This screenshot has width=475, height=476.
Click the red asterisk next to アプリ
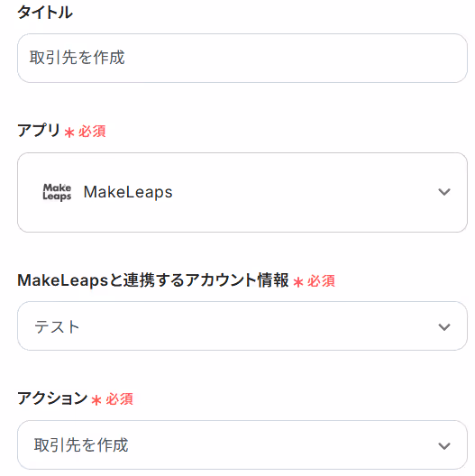tap(69, 133)
